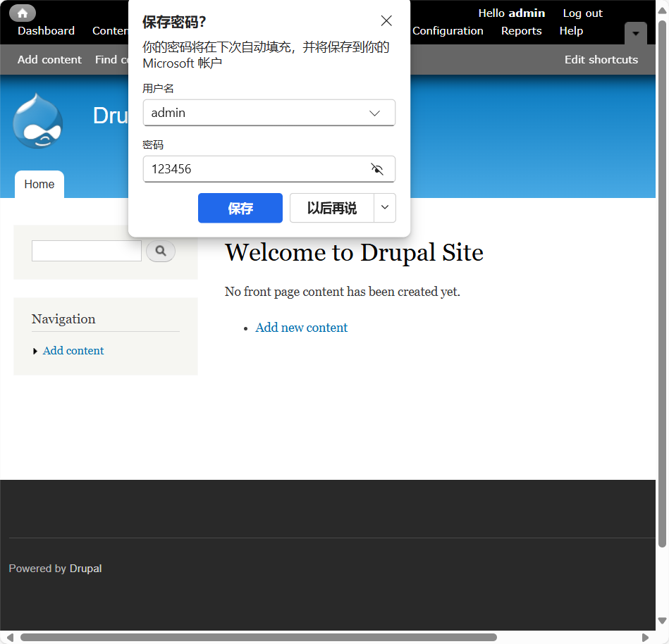
Task: Run search with magnifier icon button
Action: click(161, 251)
